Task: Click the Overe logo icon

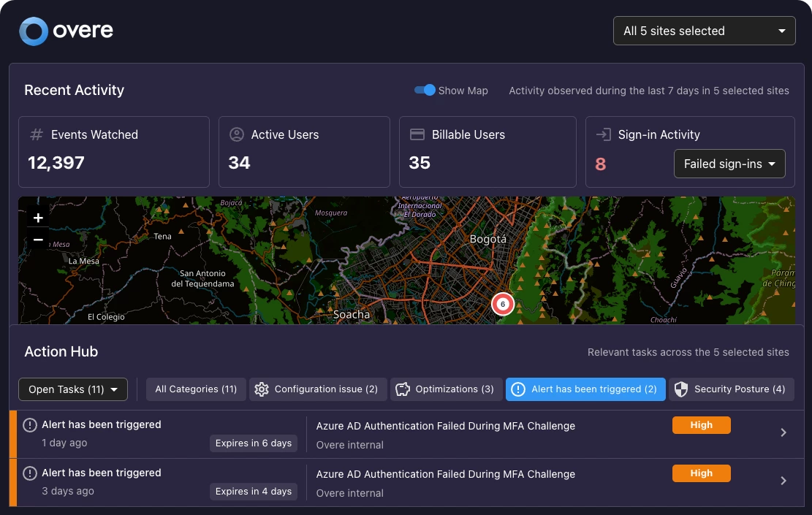Action: click(x=34, y=31)
